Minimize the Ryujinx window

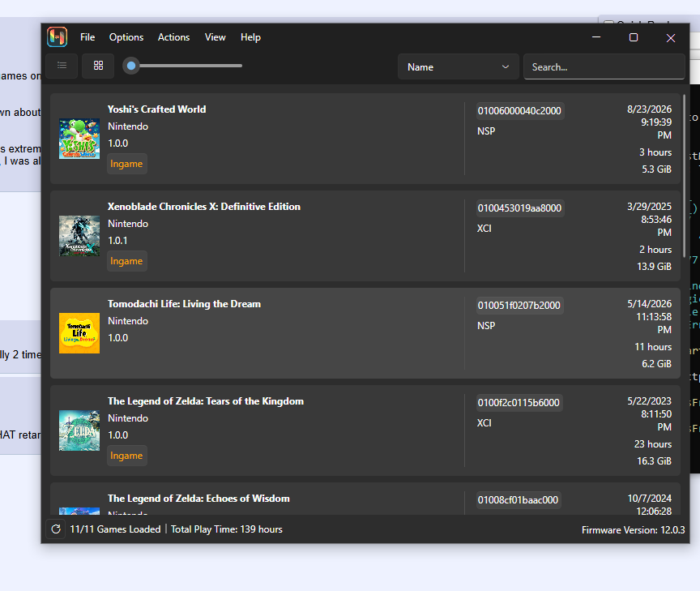point(596,37)
